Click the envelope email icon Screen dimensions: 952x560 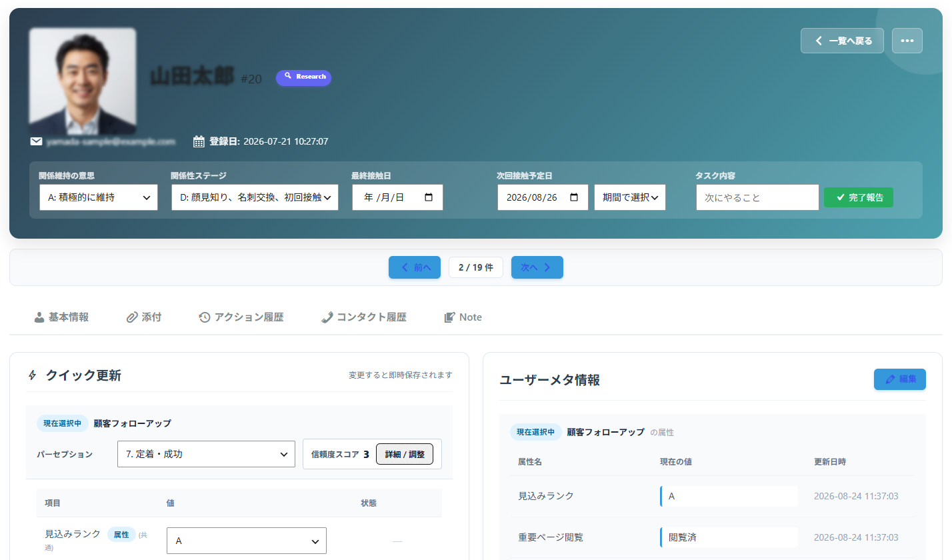click(x=37, y=141)
